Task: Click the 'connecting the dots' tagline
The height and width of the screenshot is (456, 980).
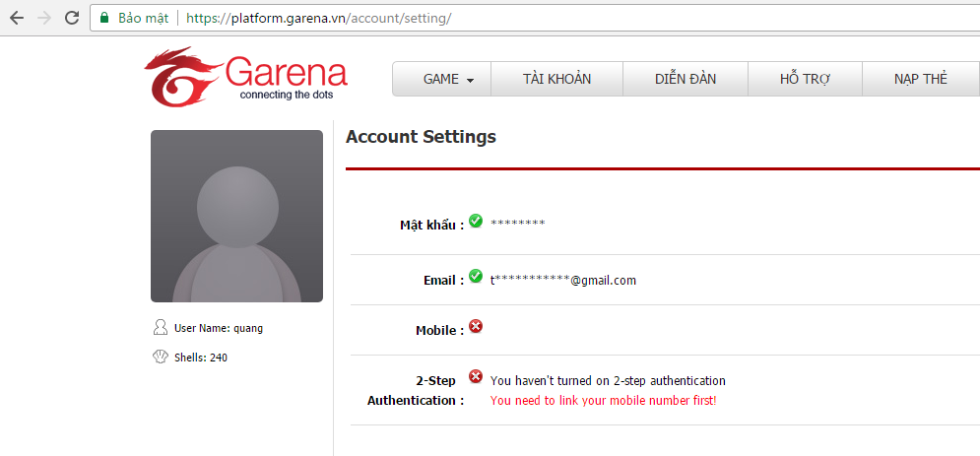Action: pyautogui.click(x=287, y=95)
